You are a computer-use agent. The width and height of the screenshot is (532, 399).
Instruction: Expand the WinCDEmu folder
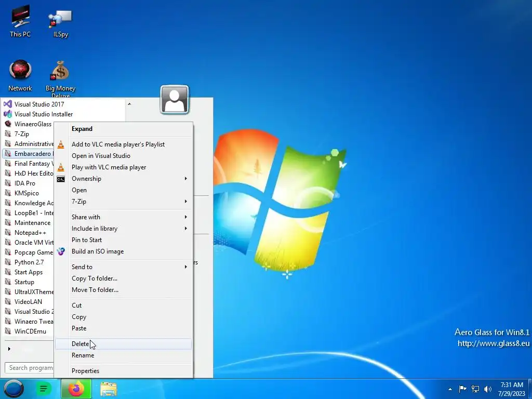pyautogui.click(x=25, y=331)
